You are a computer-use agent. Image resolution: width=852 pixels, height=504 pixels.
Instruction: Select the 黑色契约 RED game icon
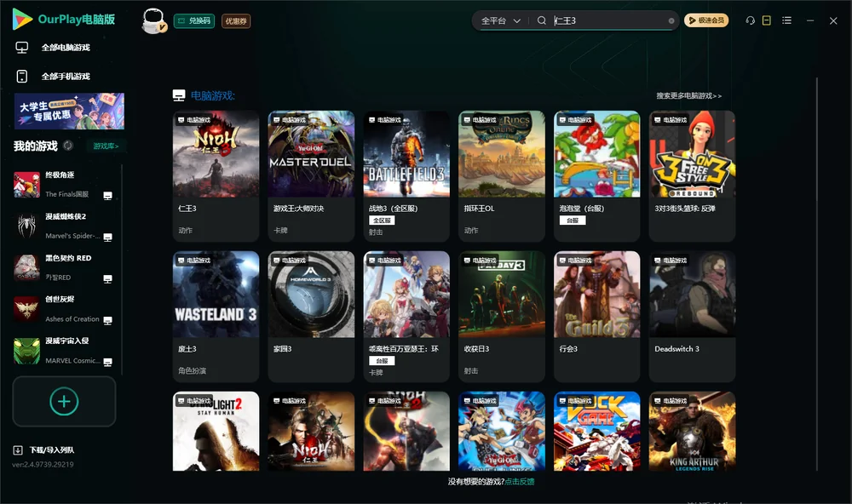click(x=26, y=267)
